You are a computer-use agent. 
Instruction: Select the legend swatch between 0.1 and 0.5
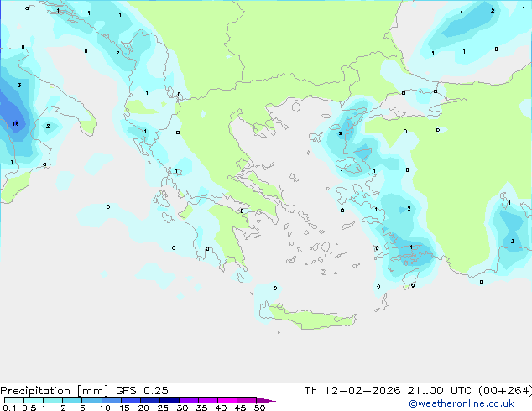14,400
